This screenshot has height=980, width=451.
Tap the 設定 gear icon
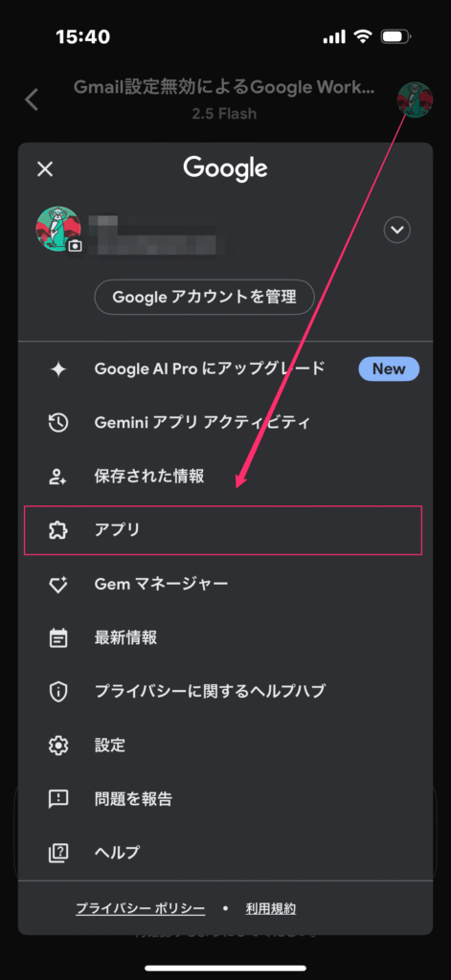pyautogui.click(x=58, y=745)
